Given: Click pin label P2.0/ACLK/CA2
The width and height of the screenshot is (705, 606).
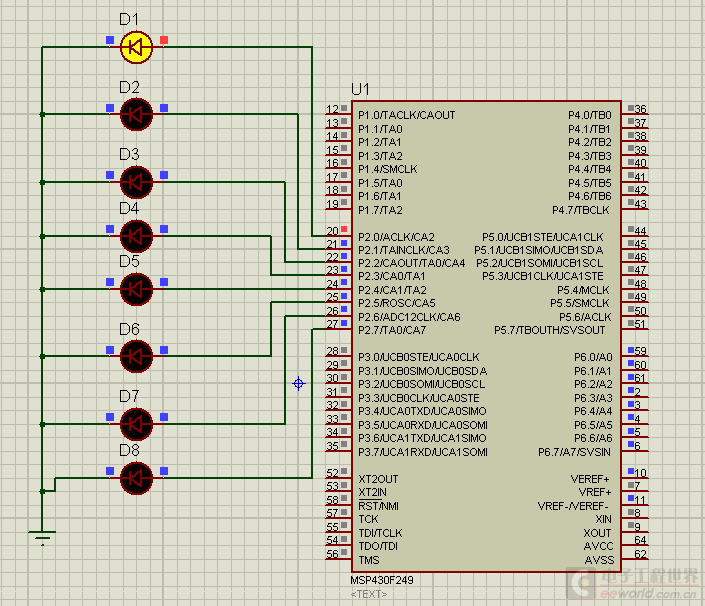Looking at the screenshot, I should 396,237.
